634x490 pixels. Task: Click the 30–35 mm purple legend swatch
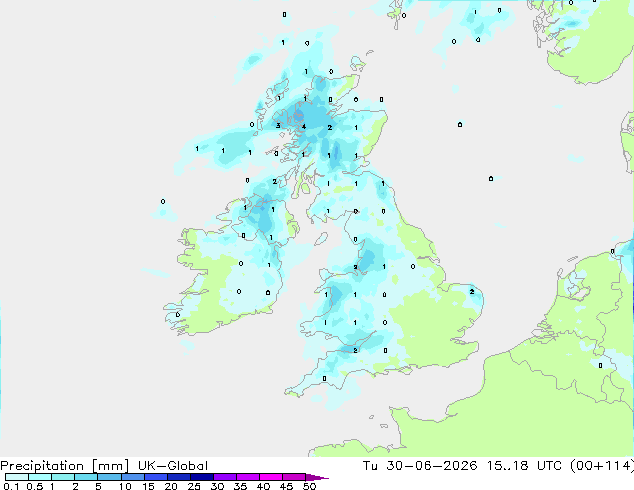(x=224, y=477)
